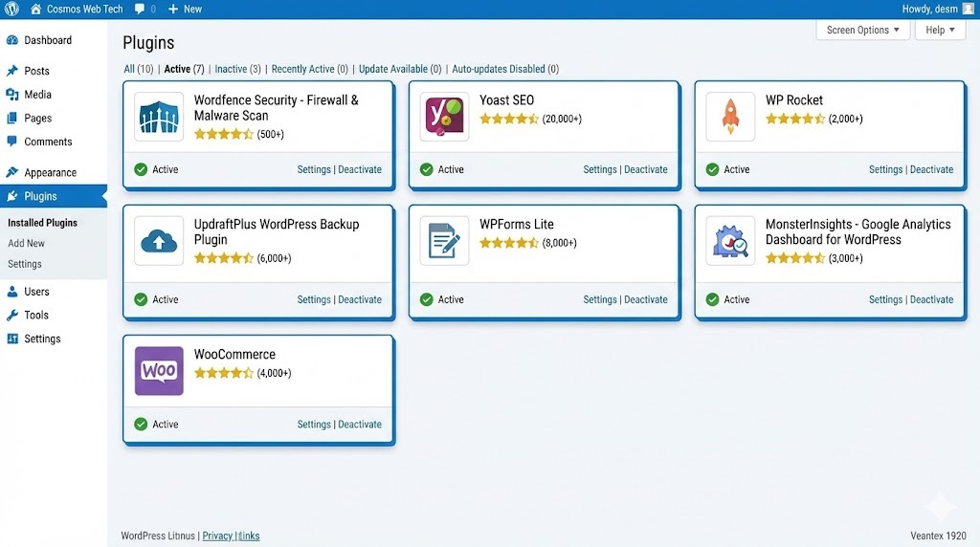Open the Pages icon in sidebar

coord(11,118)
